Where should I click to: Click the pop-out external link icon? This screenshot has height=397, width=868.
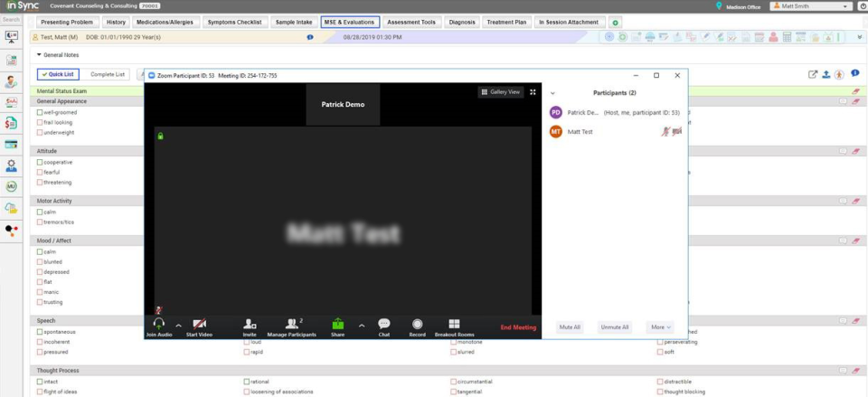coord(813,74)
